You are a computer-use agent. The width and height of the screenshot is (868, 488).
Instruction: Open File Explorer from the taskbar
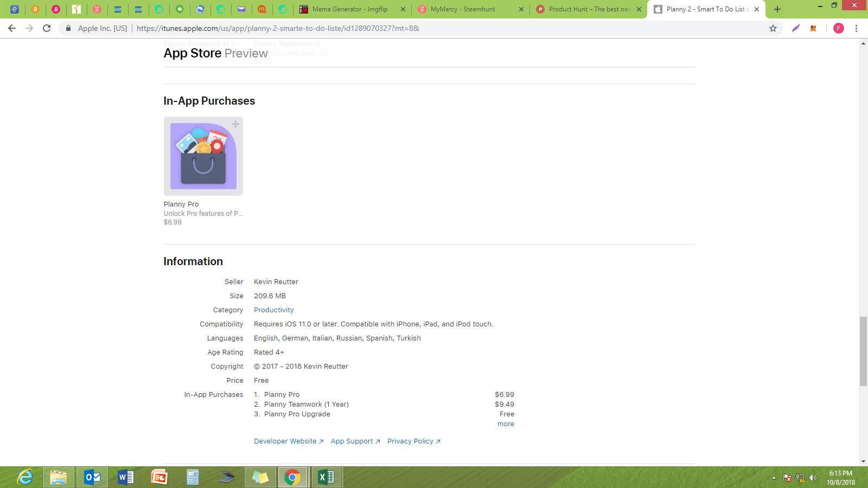(59, 477)
